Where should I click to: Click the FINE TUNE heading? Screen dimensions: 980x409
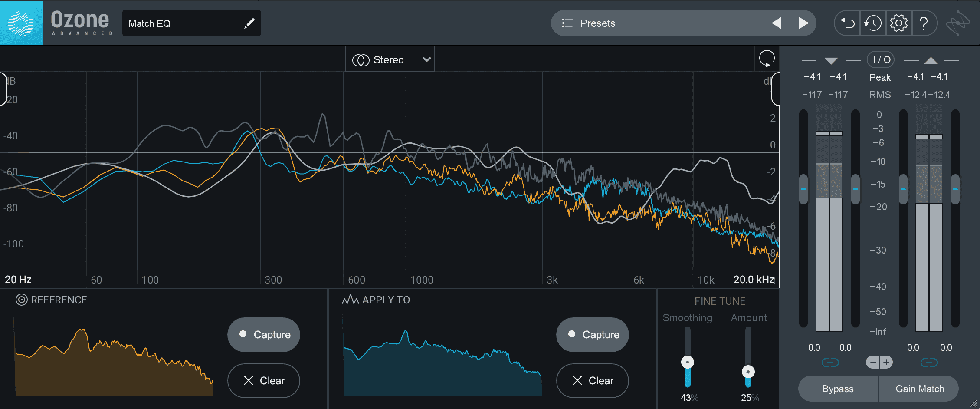tap(720, 301)
